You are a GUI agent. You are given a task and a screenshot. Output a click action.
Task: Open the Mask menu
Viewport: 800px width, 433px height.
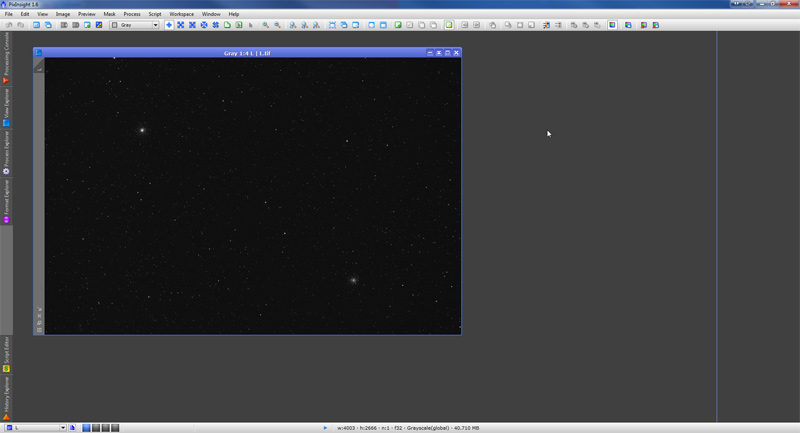click(x=109, y=14)
